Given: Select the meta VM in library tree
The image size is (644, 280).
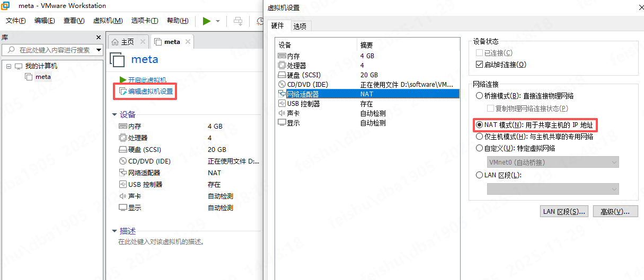Looking at the screenshot, I should click(x=43, y=77).
